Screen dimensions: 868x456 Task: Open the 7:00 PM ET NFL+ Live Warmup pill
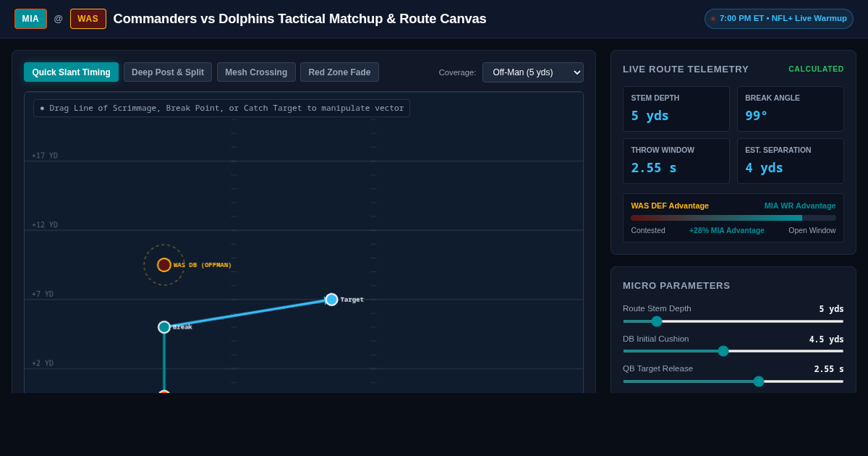click(779, 19)
